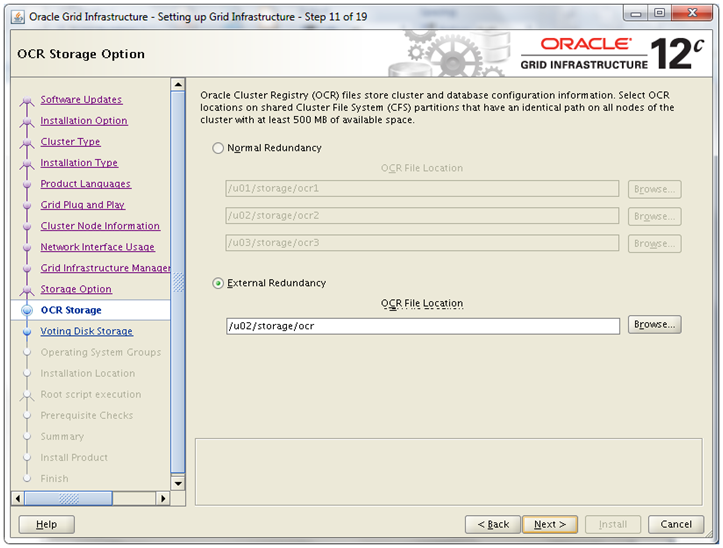Open Network Interface Usage step
Viewport: 723px width, 548px height.
coord(97,247)
